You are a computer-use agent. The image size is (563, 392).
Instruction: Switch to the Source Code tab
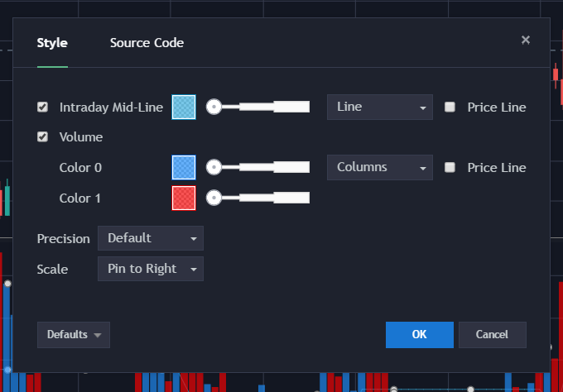147,43
